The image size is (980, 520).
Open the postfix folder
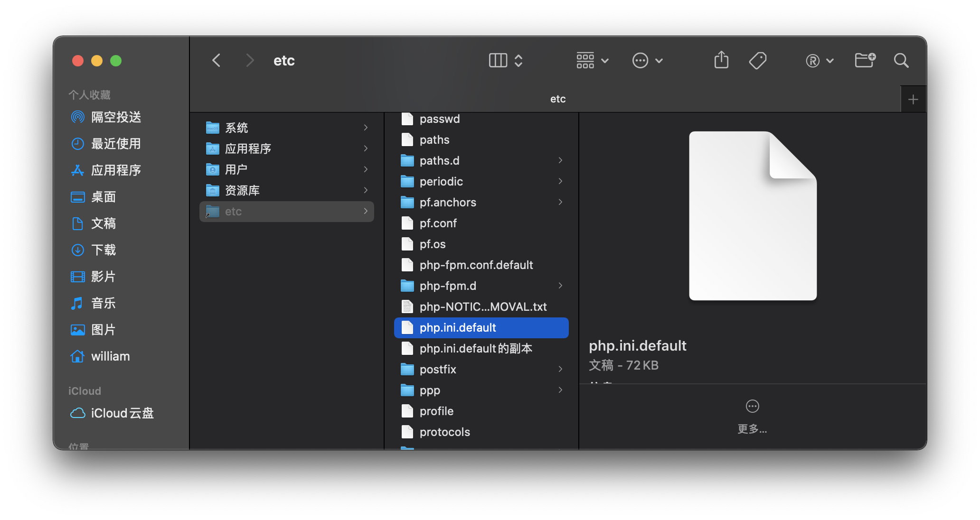[481, 370]
